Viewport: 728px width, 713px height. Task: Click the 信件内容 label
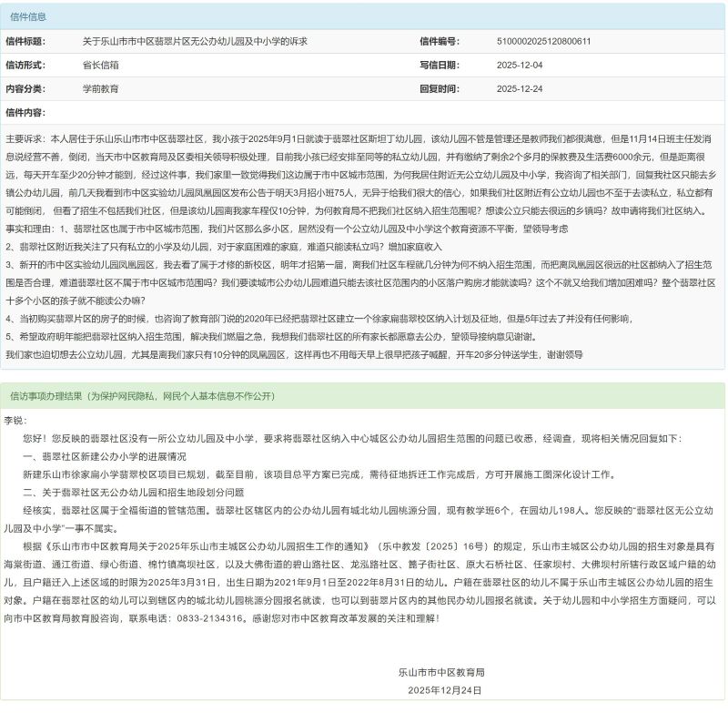25,113
